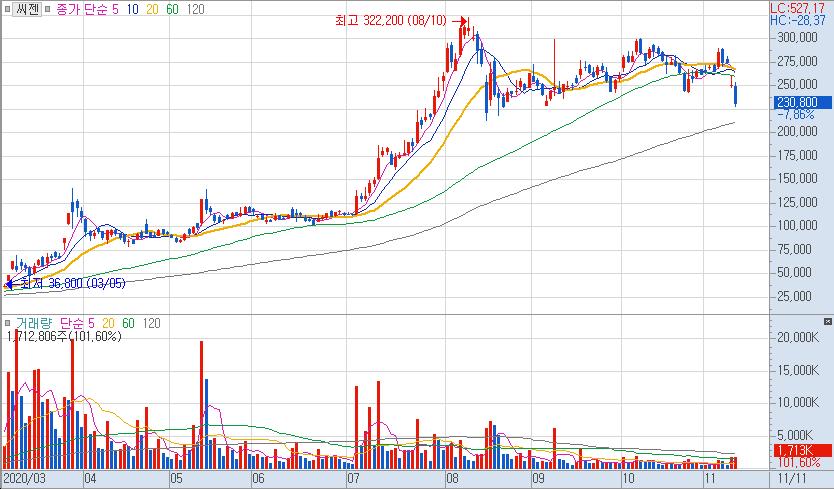Click the 07 month label on date axis
The height and width of the screenshot is (489, 834).
pos(354,478)
